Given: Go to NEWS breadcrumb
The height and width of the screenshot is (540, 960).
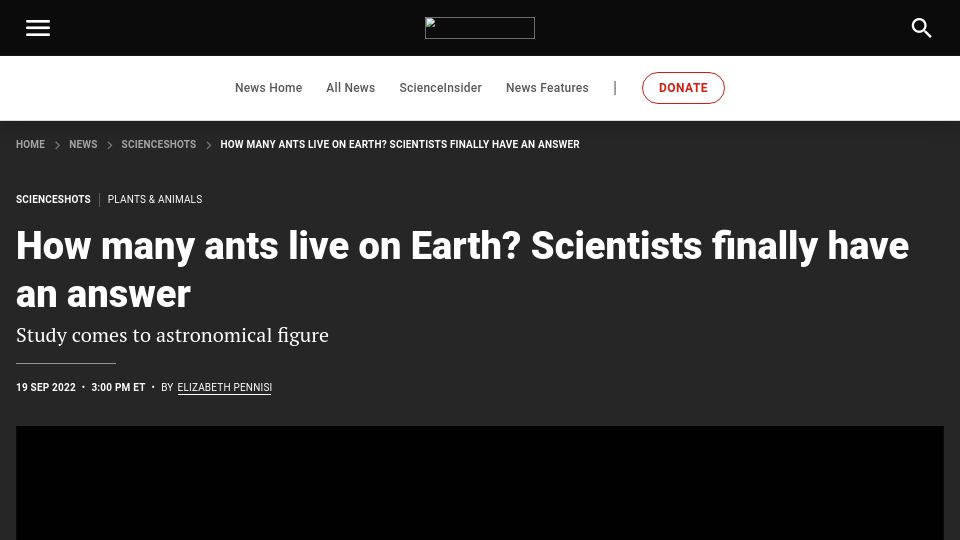Looking at the screenshot, I should pos(83,144).
